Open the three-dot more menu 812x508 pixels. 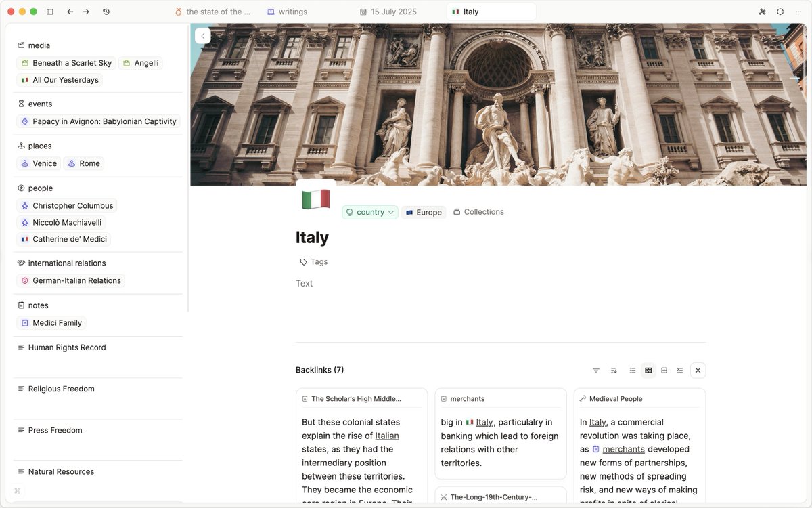click(x=798, y=12)
